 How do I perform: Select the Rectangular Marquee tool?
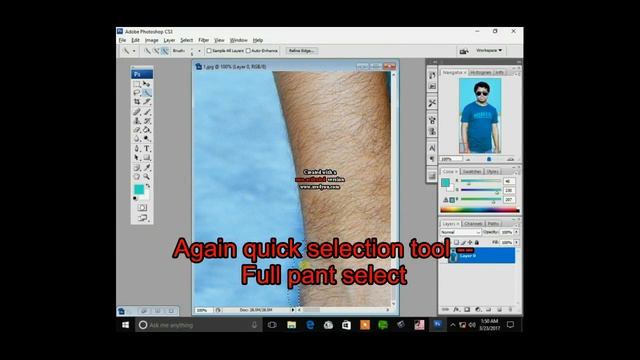click(137, 84)
